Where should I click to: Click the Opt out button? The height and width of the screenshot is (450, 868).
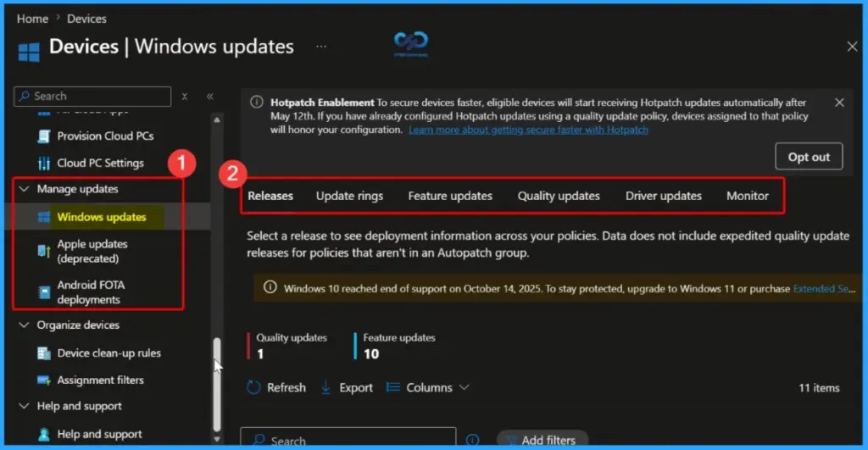click(809, 157)
